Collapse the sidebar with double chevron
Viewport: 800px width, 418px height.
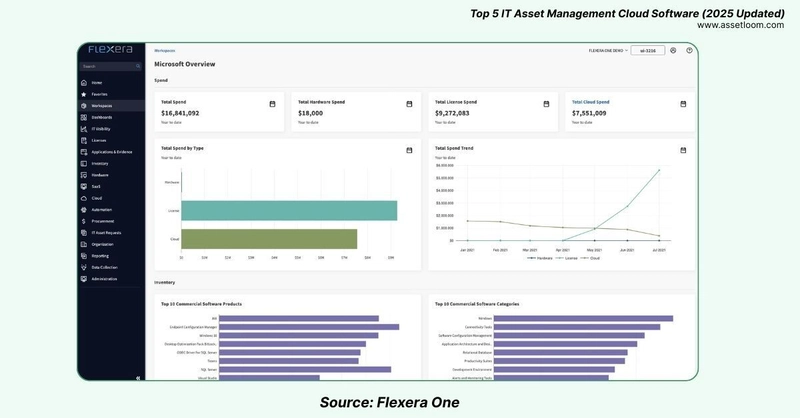[138, 378]
